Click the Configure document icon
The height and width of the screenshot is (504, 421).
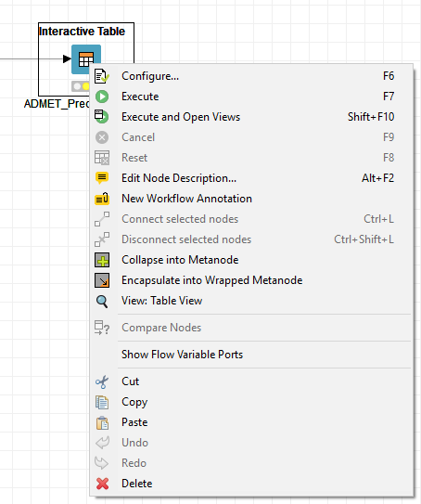pos(102,76)
